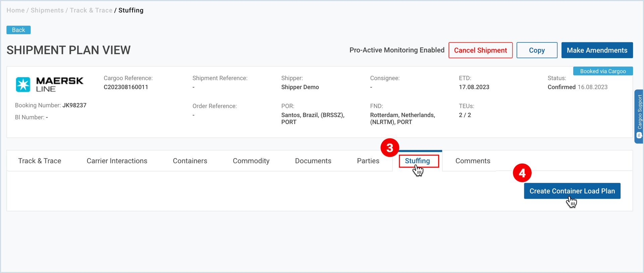
Task: Click booking number JK98237
Action: (x=74, y=105)
